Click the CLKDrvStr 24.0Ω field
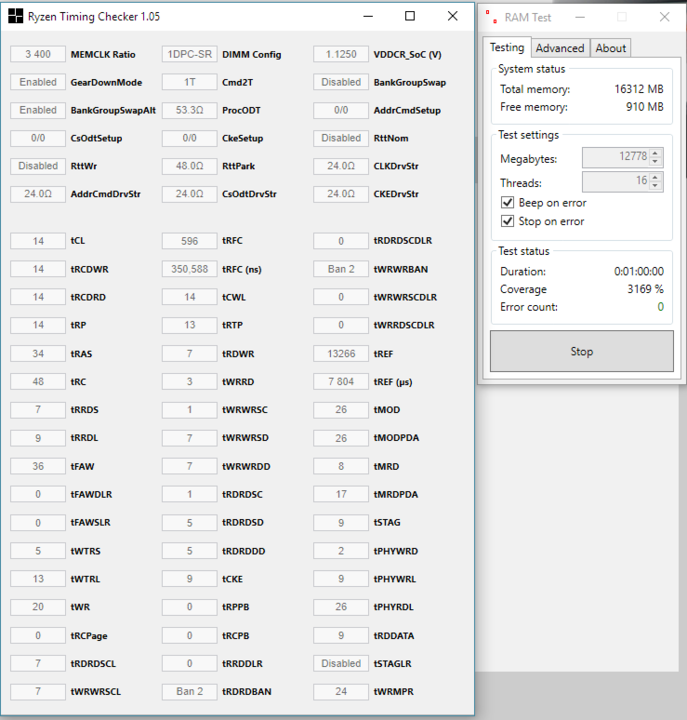This screenshot has height=720, width=687. click(x=341, y=166)
